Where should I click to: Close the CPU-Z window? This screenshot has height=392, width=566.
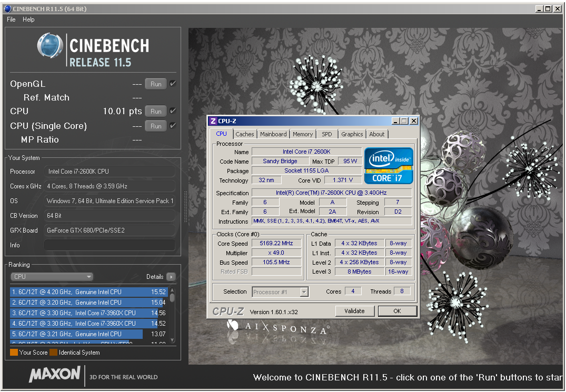coord(414,121)
